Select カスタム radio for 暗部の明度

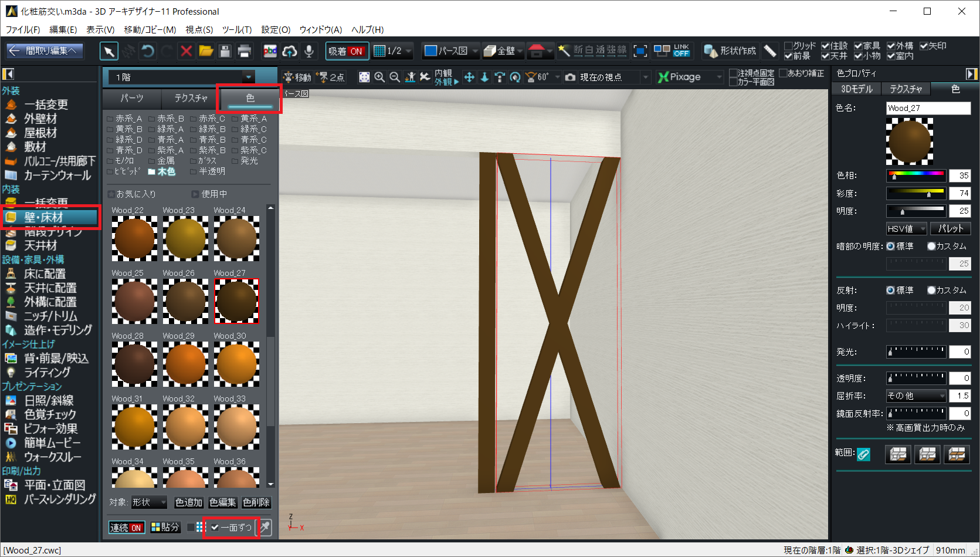[931, 247]
